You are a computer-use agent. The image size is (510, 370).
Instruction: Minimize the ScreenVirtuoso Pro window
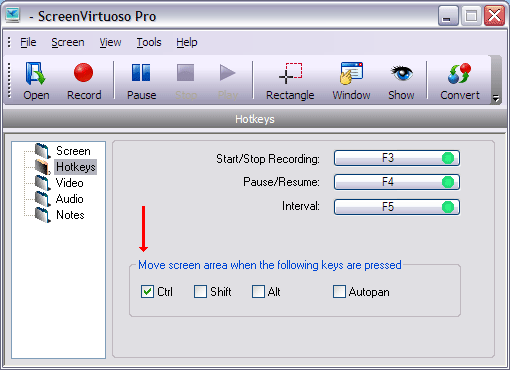[x=448, y=16]
